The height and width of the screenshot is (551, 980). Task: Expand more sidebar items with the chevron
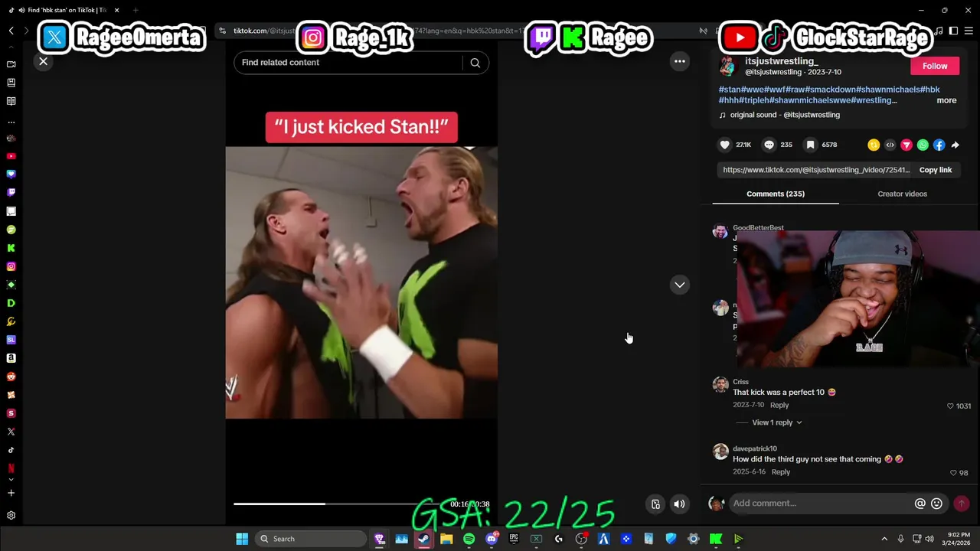[11, 480]
